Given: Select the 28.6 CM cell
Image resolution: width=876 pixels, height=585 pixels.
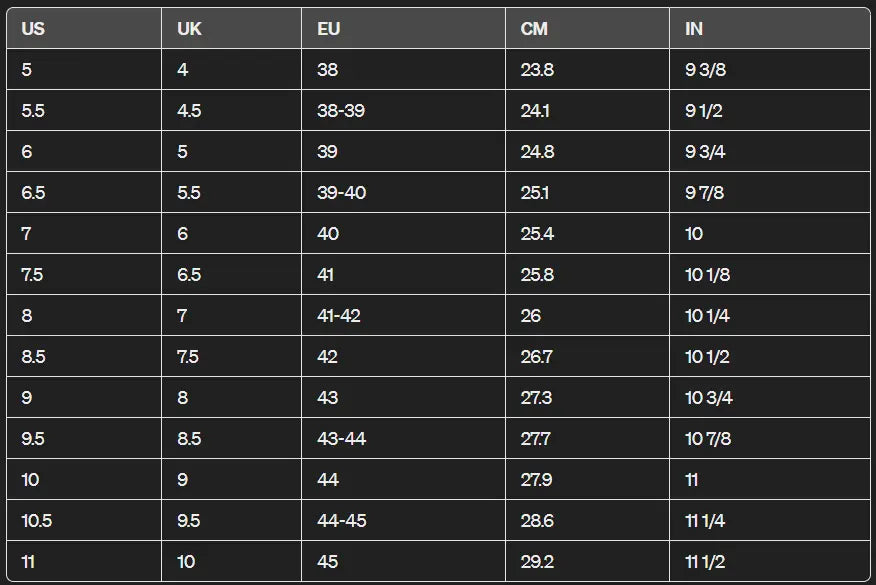Looking at the screenshot, I should click(x=537, y=521).
